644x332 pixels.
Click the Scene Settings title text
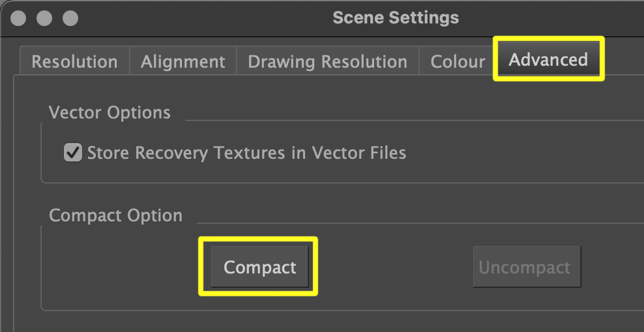(395, 18)
